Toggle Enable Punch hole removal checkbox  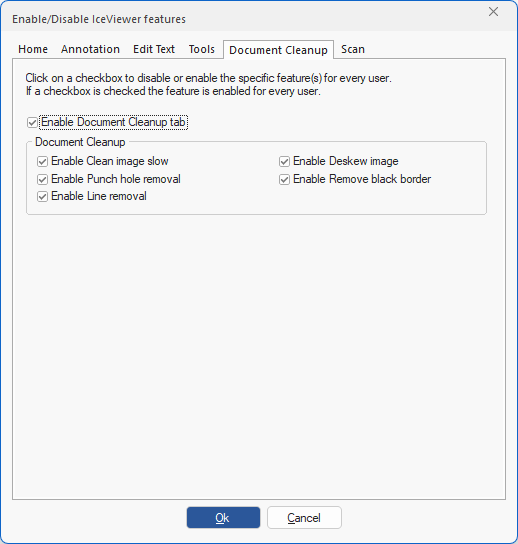click(42, 179)
